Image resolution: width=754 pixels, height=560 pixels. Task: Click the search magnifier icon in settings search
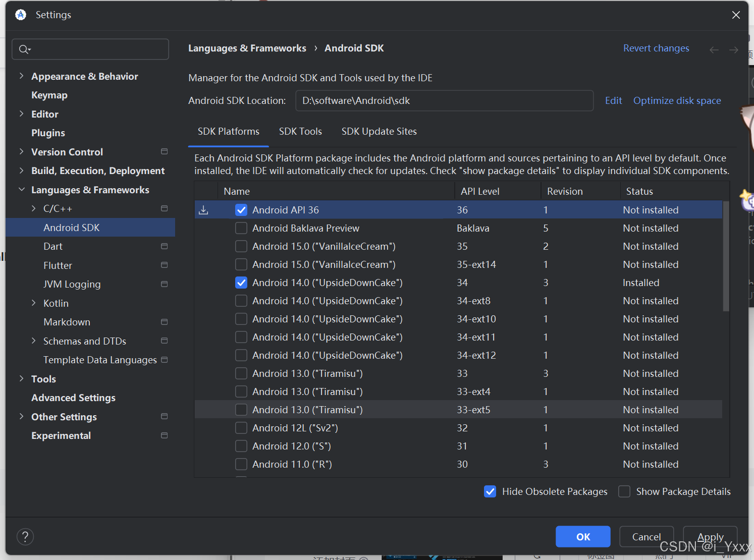[x=24, y=49]
